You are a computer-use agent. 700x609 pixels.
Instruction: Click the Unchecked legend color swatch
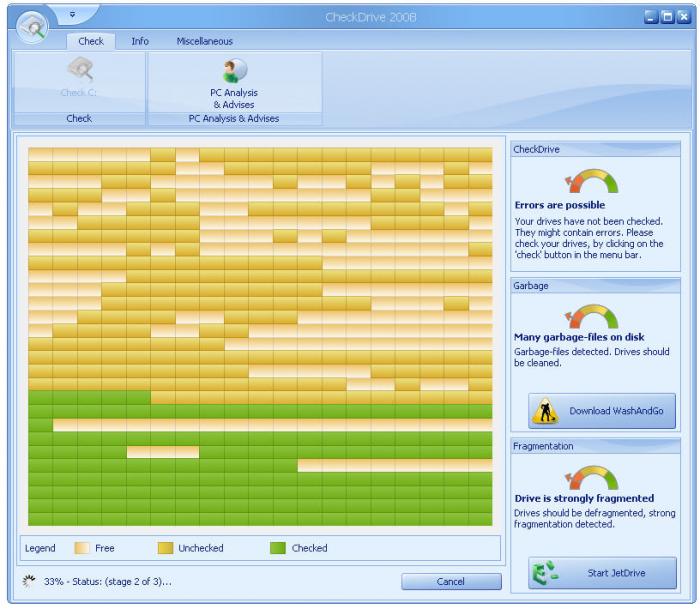pyautogui.click(x=165, y=548)
